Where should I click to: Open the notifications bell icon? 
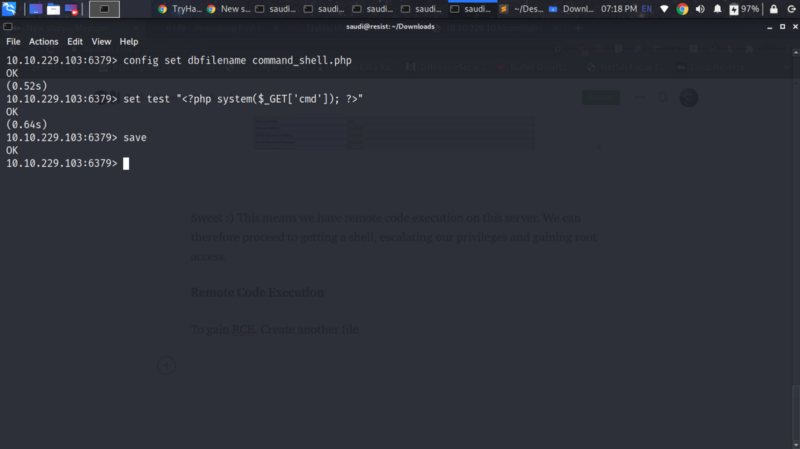click(717, 9)
